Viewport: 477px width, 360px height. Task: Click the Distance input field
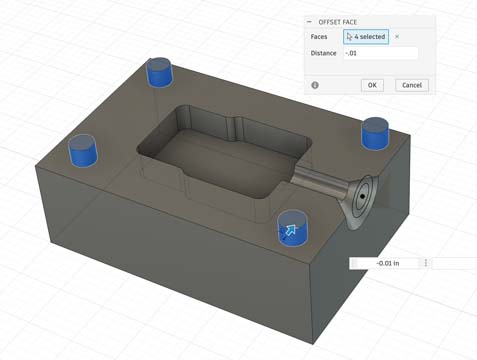(x=381, y=53)
